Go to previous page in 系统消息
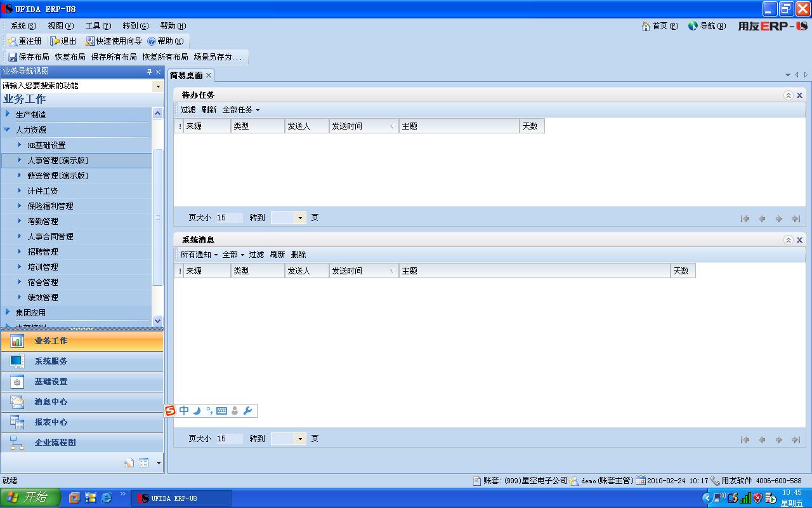 point(762,439)
